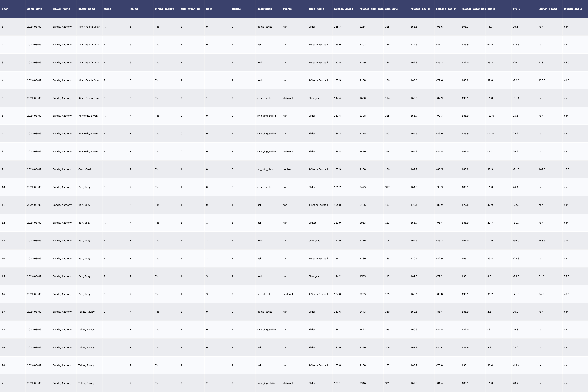The width and height of the screenshot is (588, 392).
Task: Click row number 1 cell
Action: point(3,27)
